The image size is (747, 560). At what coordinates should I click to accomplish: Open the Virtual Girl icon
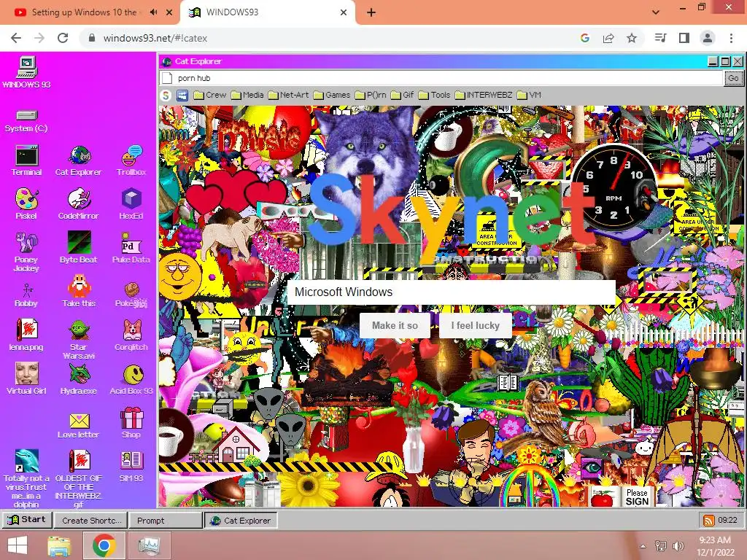(26, 379)
